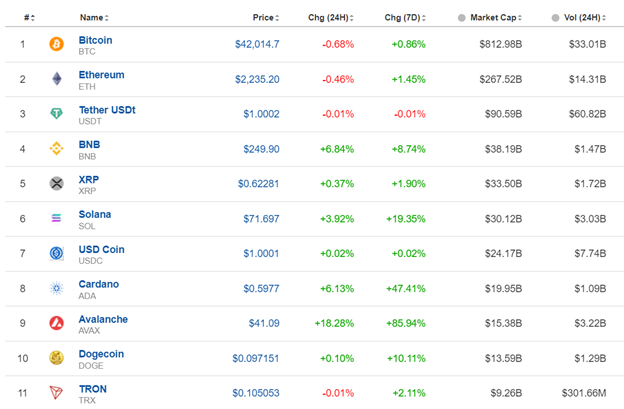This screenshot has width=624, height=409.
Task: Select Avalanche 24H change +18.28%
Action: click(x=334, y=323)
